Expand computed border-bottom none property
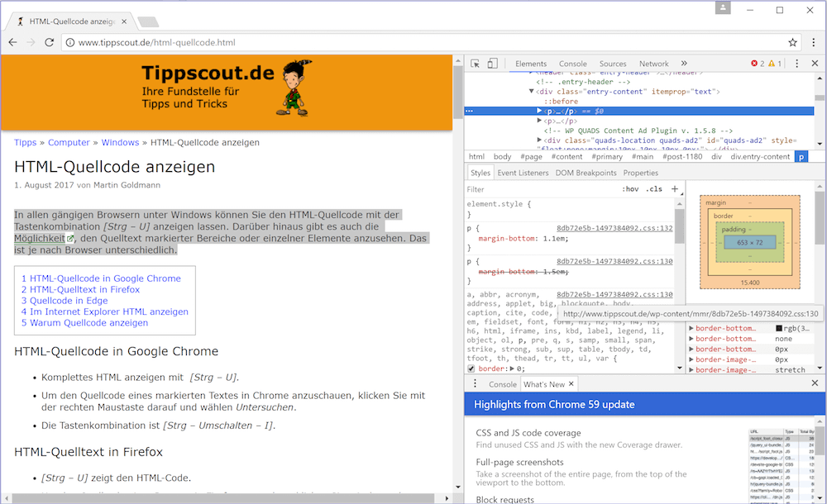This screenshot has width=827, height=504. pyautogui.click(x=691, y=339)
